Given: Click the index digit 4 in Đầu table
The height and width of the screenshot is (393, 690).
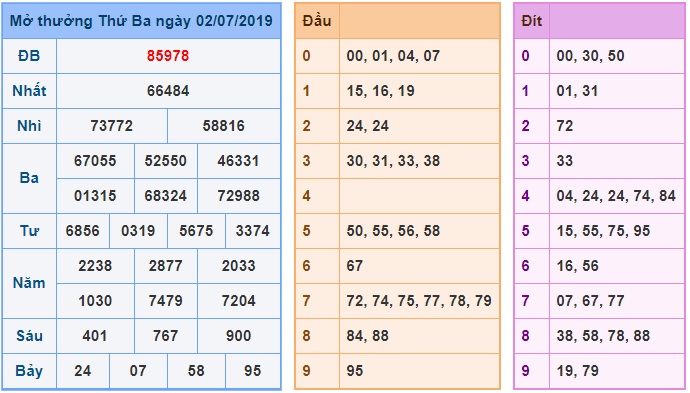Looking at the screenshot, I should tap(306, 196).
